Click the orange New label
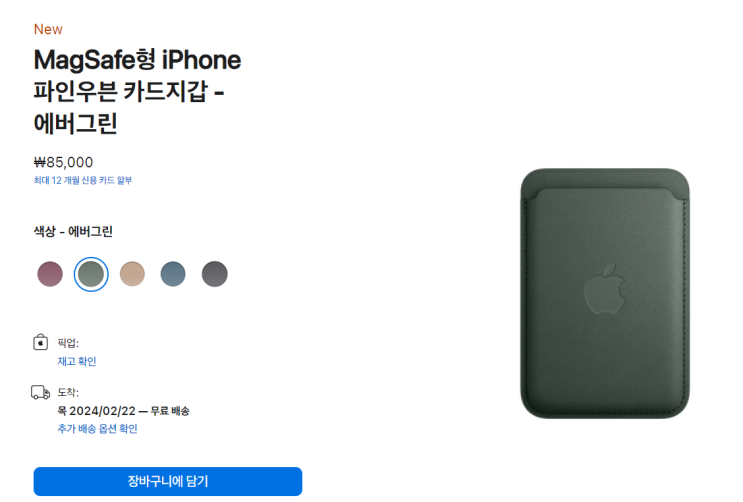 tap(48, 29)
